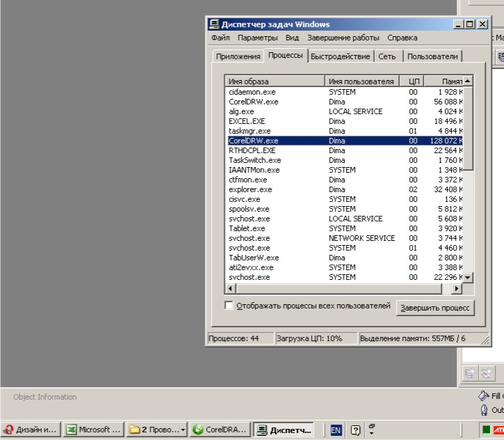
Task: Click the left layers button in the CorelDRAW docker
Action: pyautogui.click(x=471, y=373)
